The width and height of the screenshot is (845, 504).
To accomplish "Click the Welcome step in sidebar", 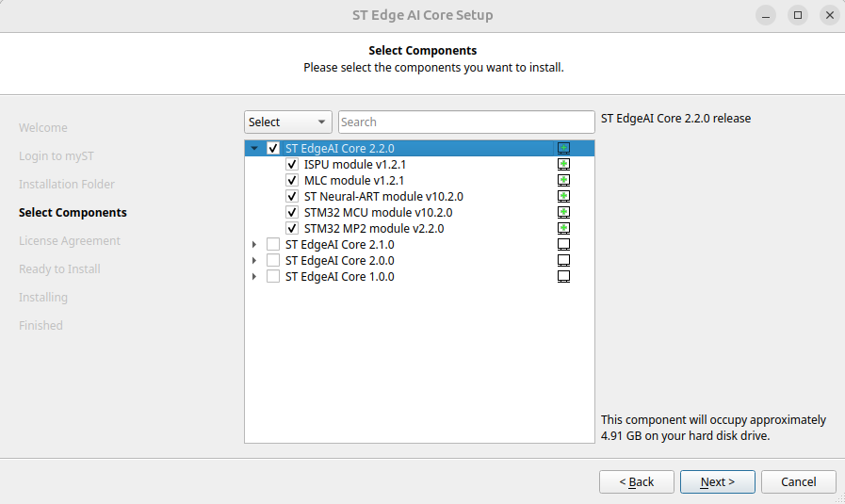I will click(43, 128).
